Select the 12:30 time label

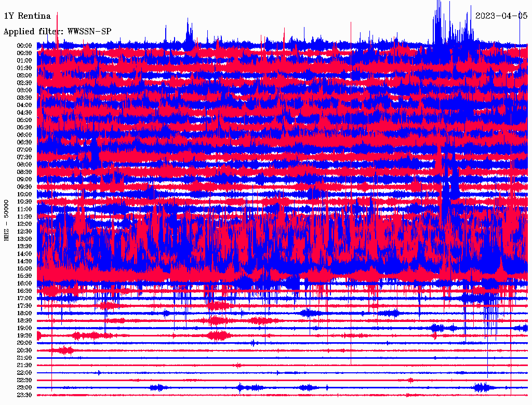pos(24,232)
